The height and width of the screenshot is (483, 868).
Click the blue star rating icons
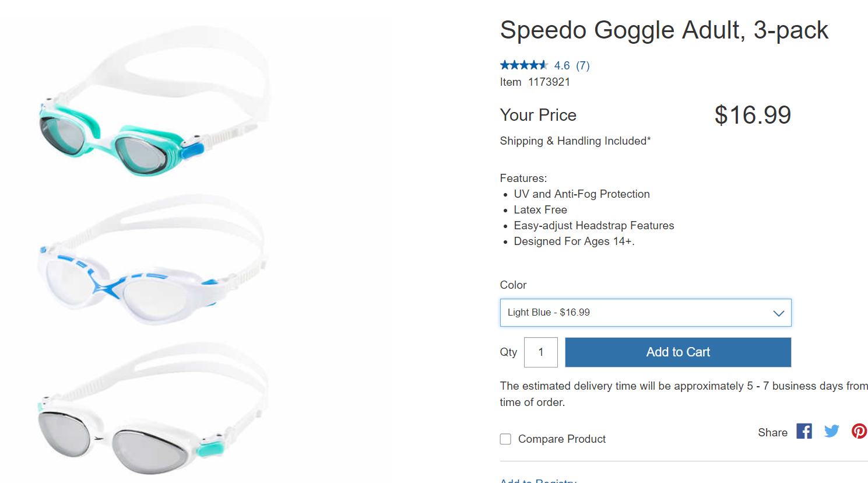pyautogui.click(x=523, y=65)
